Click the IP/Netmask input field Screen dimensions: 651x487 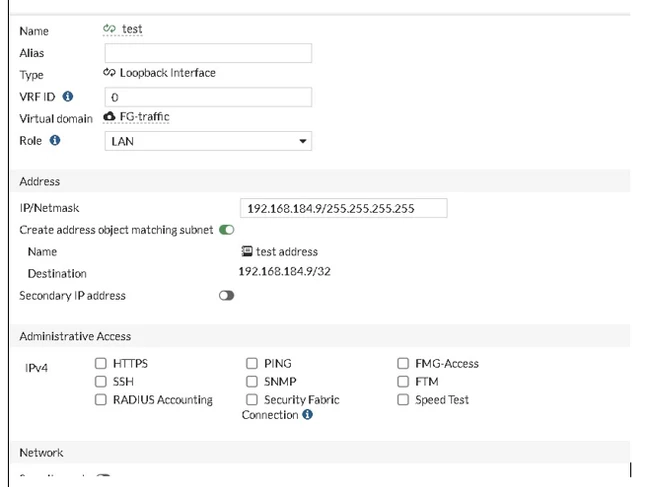point(343,208)
